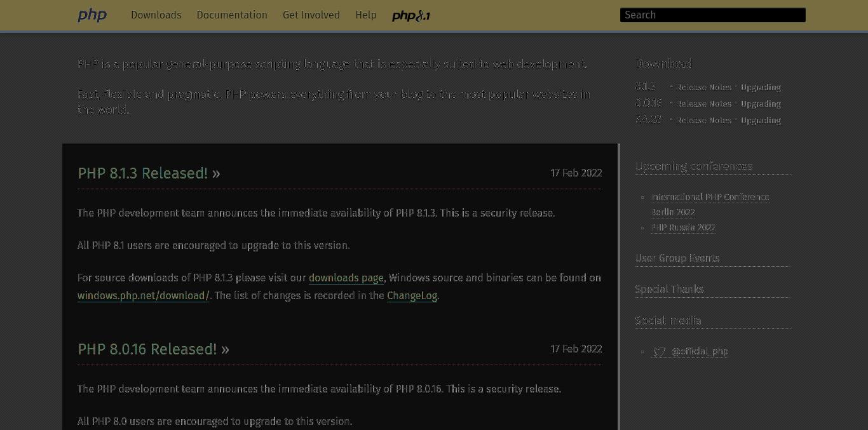
Task: Download version 7.4.28 from sidebar
Action: point(649,119)
